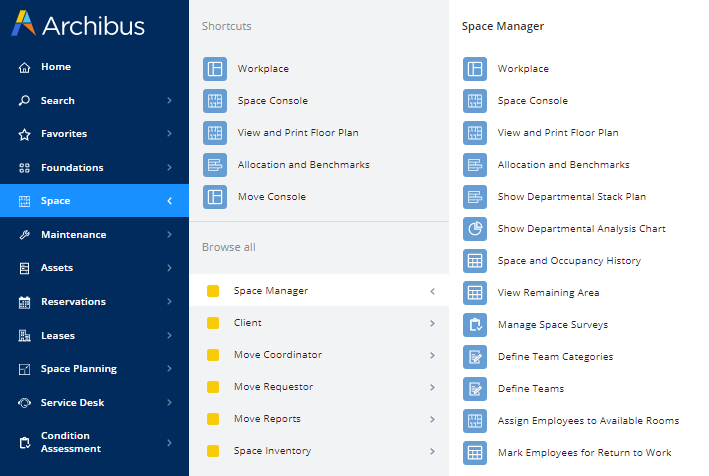Expand the Space Inventory category arrow

[x=432, y=451]
